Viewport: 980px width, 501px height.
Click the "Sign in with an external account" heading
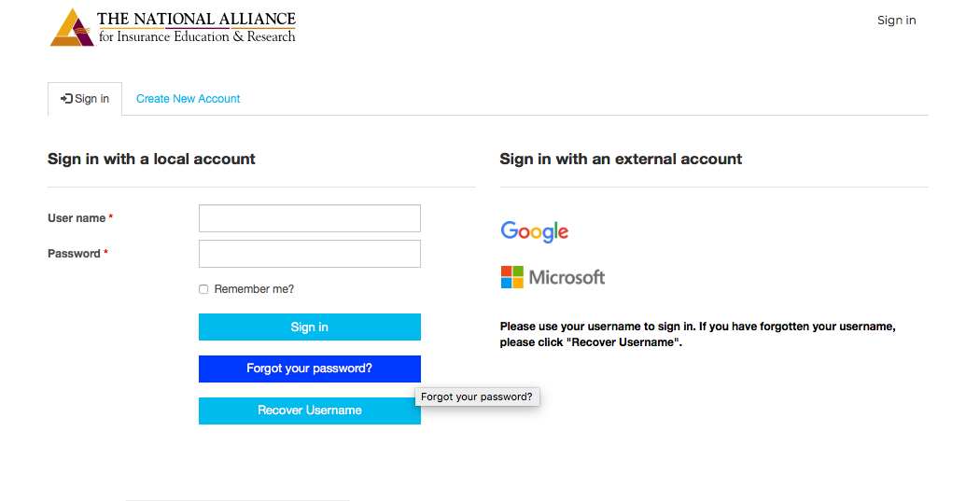(621, 160)
